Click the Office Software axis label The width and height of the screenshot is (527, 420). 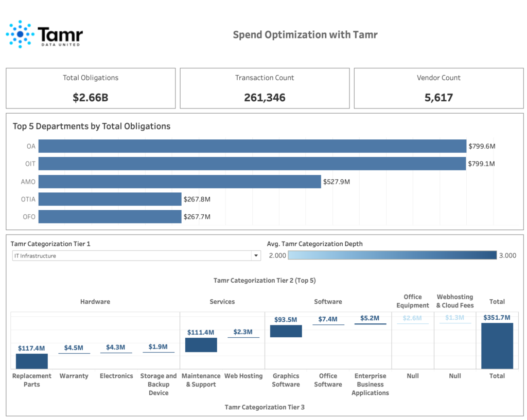click(328, 380)
